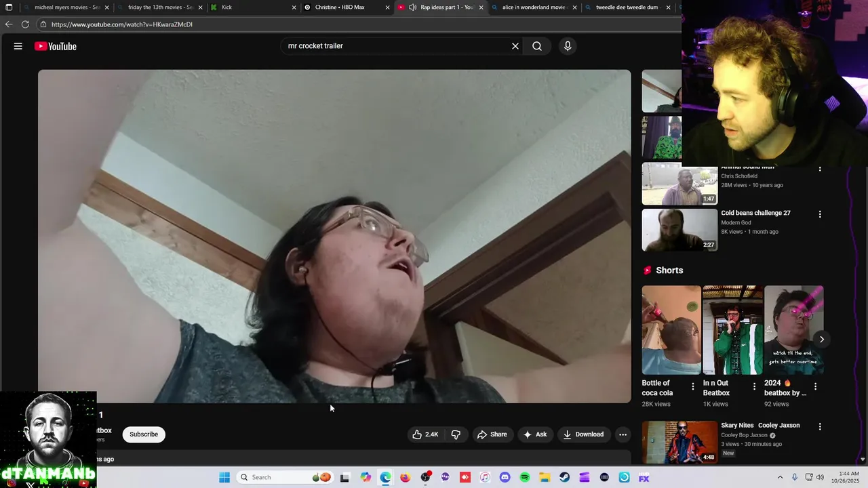Dislike the video with thumbs down
Viewport: 868px width, 488px height.
pyautogui.click(x=456, y=434)
